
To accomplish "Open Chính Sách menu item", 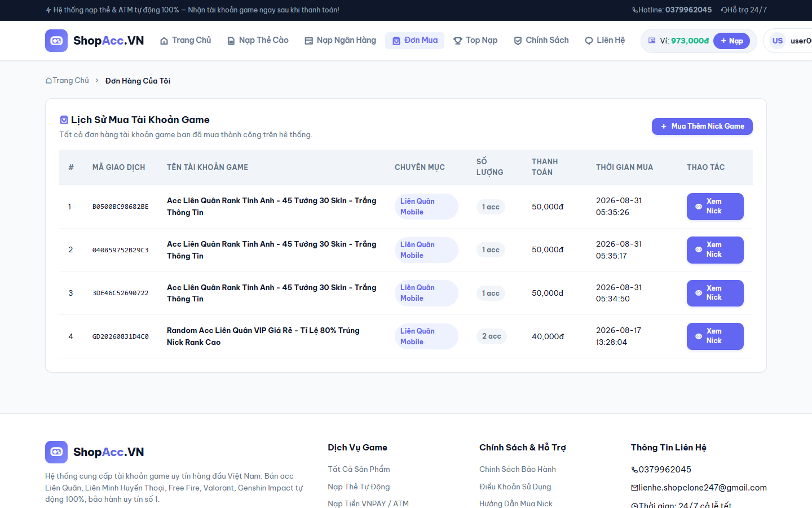I will [x=541, y=40].
